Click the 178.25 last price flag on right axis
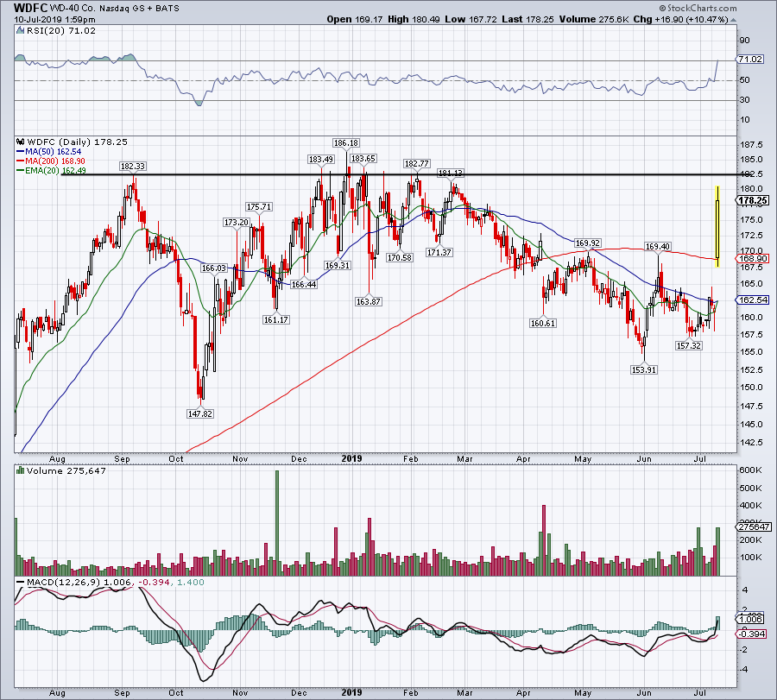777x700 pixels. pyautogui.click(x=753, y=200)
